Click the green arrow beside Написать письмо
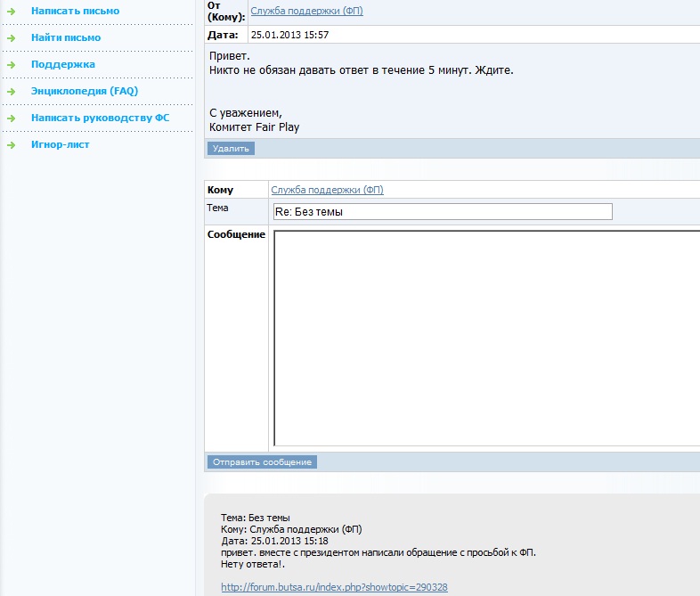The image size is (700, 596). (11, 12)
